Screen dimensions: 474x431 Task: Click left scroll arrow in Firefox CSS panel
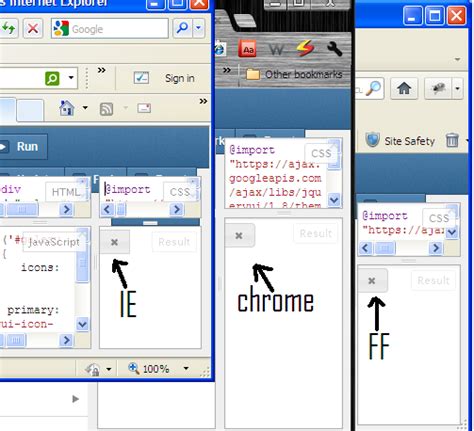tap(365, 248)
